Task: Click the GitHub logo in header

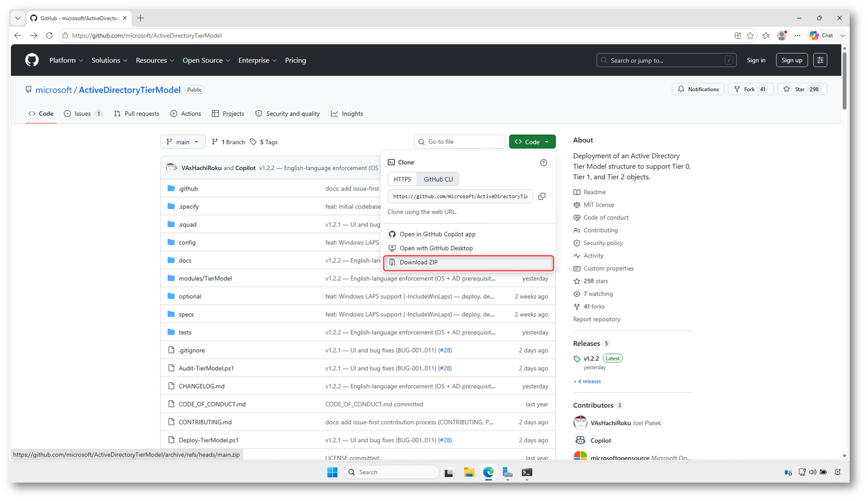Action: [x=31, y=60]
